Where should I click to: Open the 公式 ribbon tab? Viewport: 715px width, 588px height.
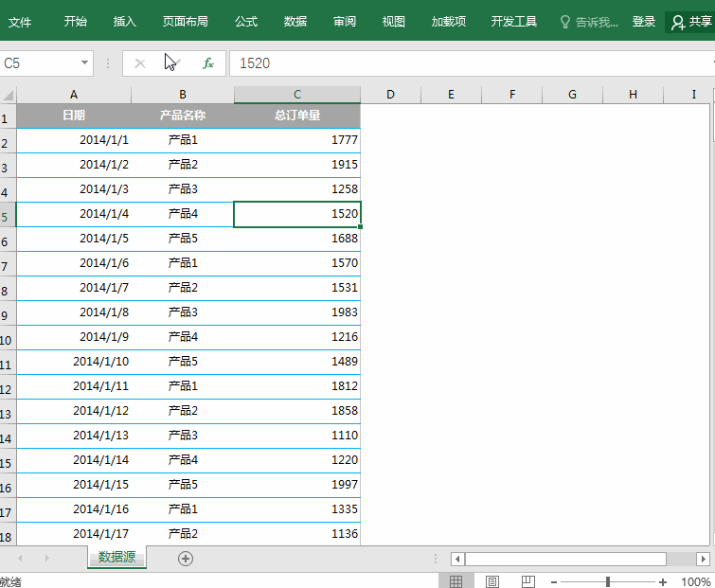[x=246, y=22]
